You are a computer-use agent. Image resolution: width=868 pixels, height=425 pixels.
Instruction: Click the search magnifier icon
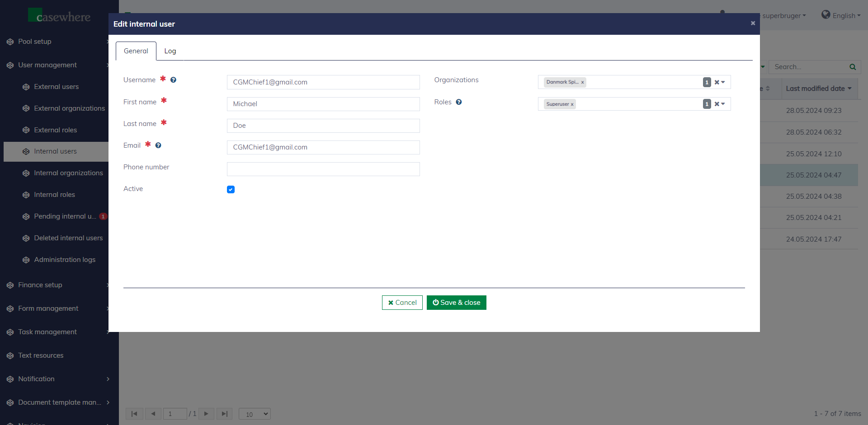tap(852, 67)
